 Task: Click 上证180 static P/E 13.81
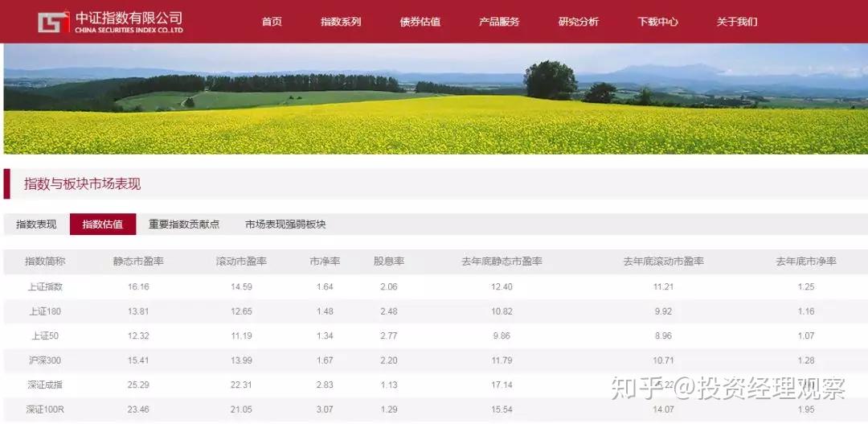pyautogui.click(x=138, y=311)
